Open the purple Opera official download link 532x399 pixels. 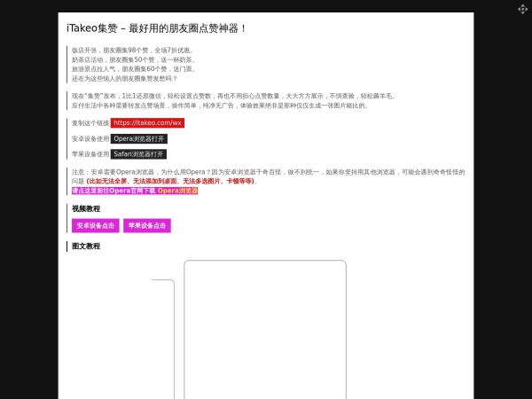coord(135,191)
